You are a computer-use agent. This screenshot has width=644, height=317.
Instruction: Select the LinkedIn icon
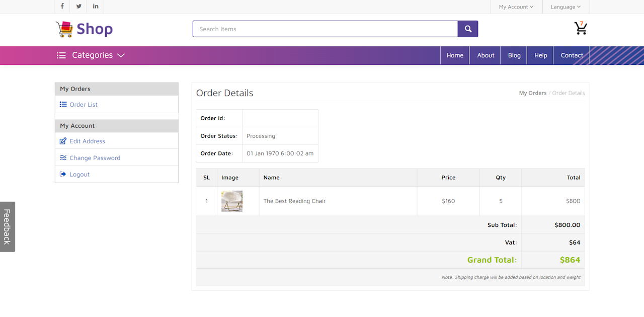click(95, 7)
